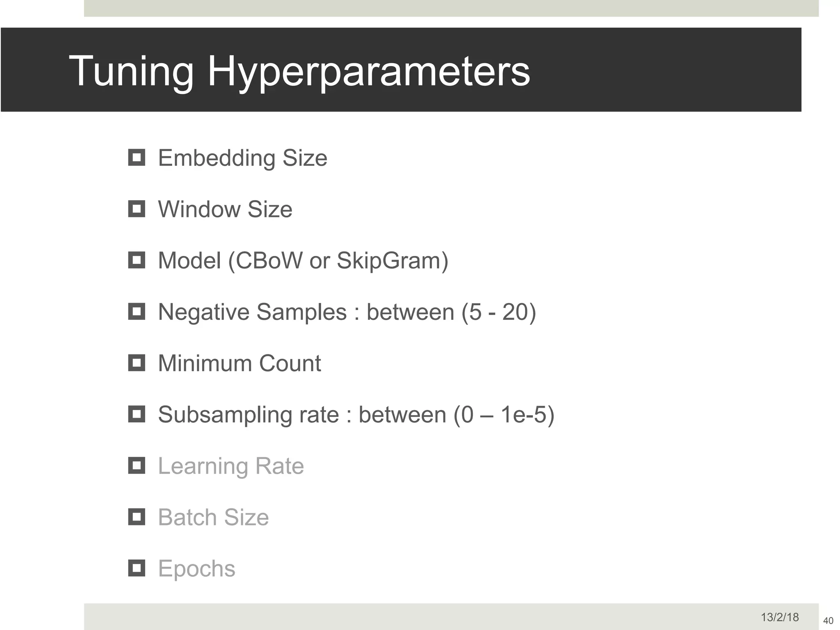Click the slide number 40

828,621
